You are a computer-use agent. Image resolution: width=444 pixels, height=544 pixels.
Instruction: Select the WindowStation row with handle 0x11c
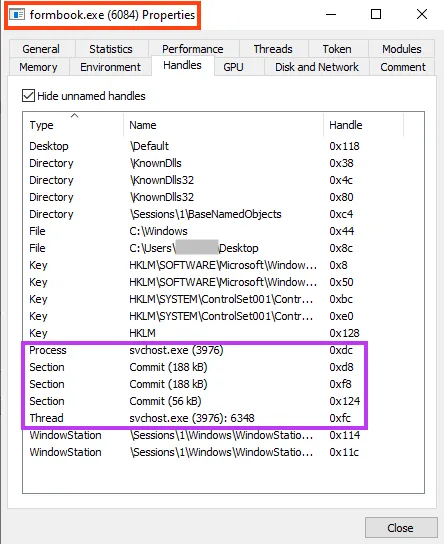point(223,452)
